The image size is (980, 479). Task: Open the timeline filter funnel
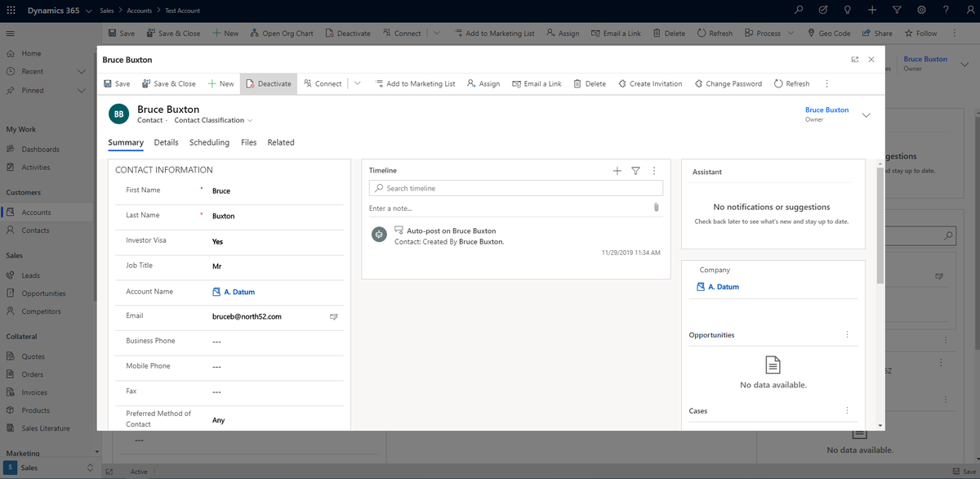(x=635, y=170)
